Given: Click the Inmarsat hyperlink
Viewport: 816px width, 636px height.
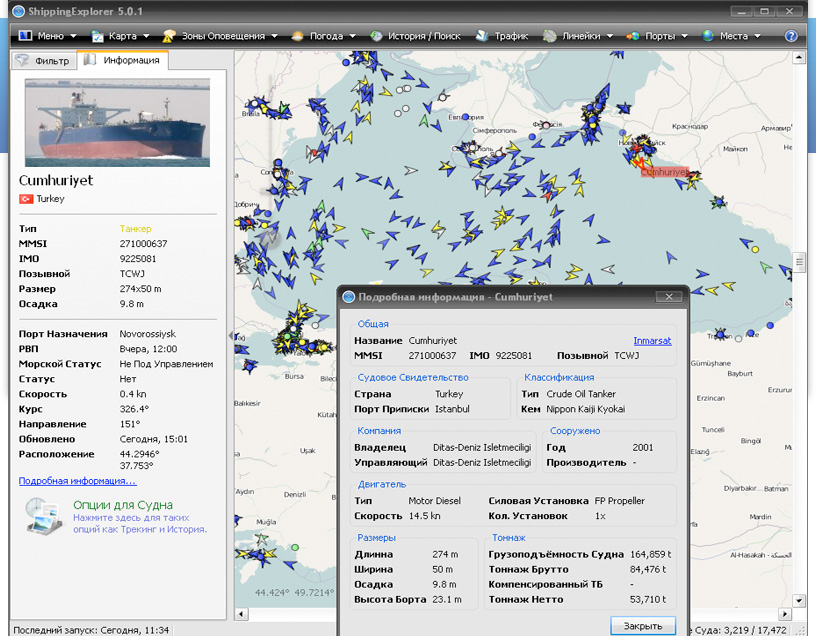Looking at the screenshot, I should (x=652, y=341).
